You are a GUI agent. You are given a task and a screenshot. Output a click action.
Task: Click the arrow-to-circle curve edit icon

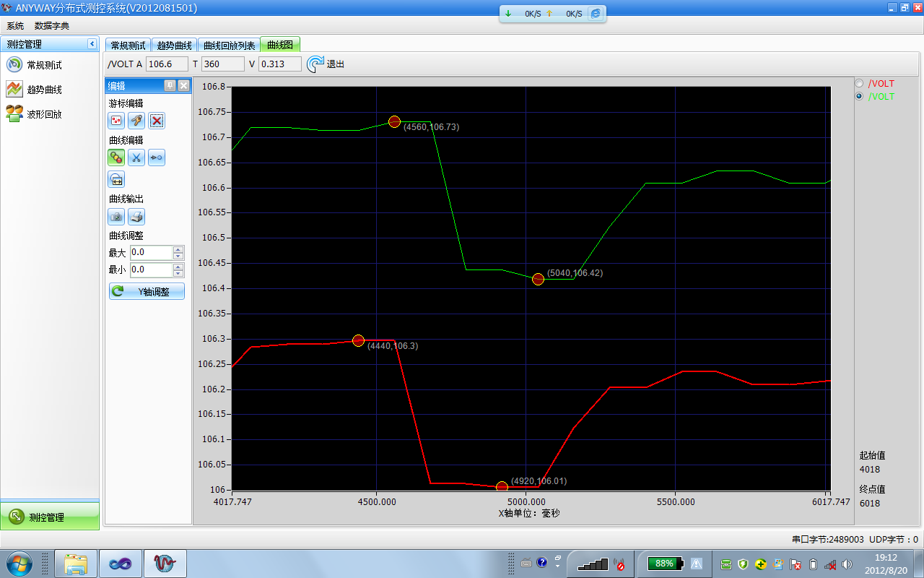tap(157, 158)
